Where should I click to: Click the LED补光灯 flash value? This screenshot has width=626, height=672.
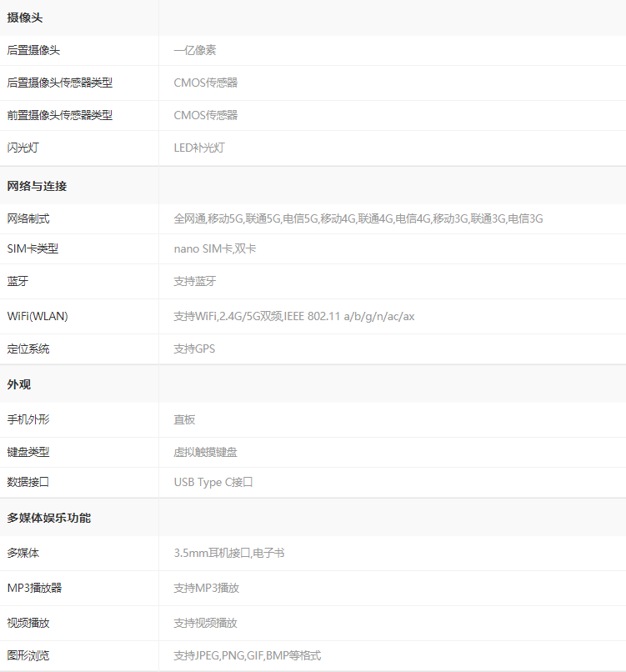tap(199, 148)
